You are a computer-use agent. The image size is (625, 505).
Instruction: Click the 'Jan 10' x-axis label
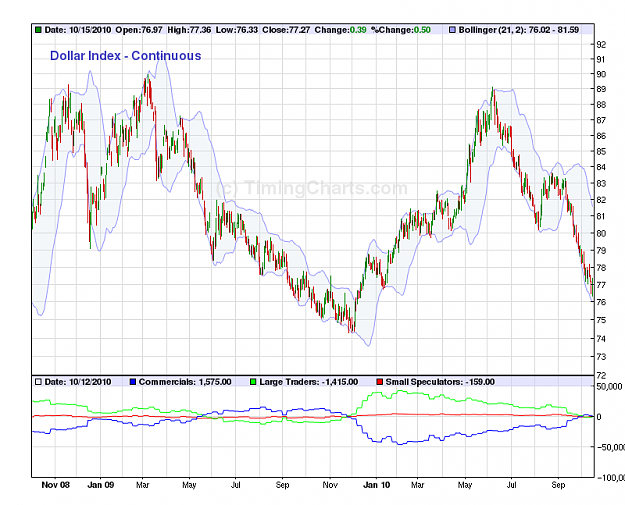click(x=377, y=485)
